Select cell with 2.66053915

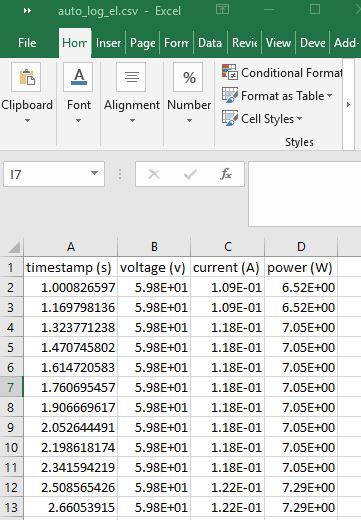coord(71,507)
